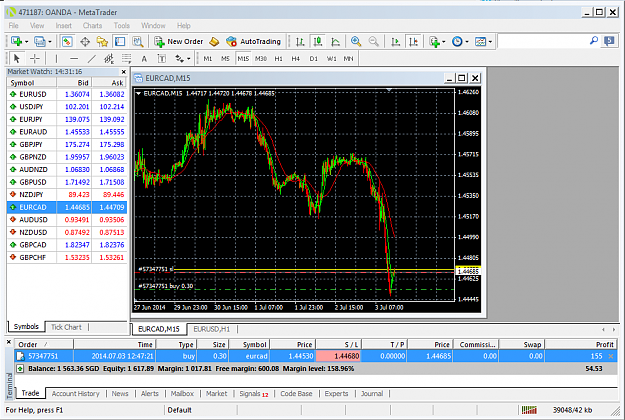Close the Market Watch panel
This screenshot has width=625, height=420.
click(124, 72)
